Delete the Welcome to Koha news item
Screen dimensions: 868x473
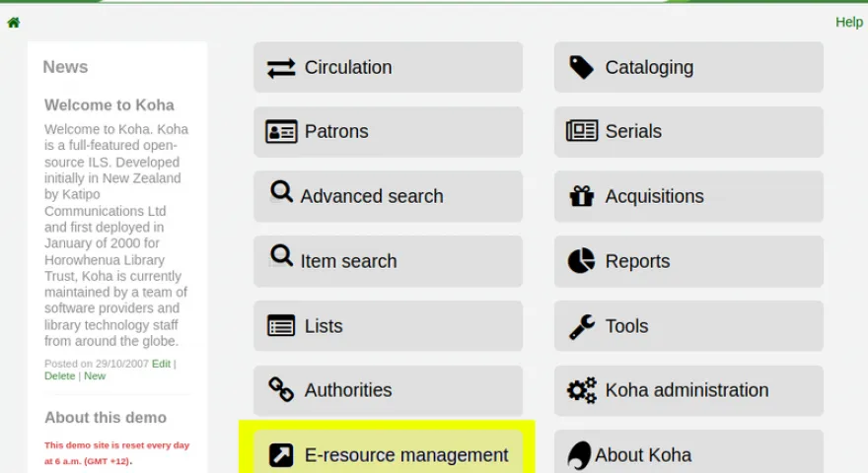click(60, 375)
